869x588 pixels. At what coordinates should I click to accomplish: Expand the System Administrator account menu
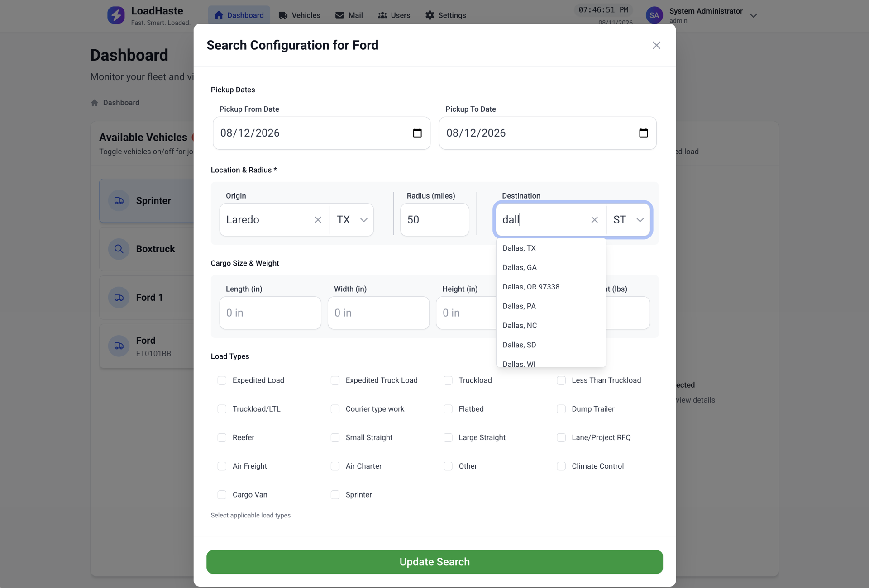[754, 15]
